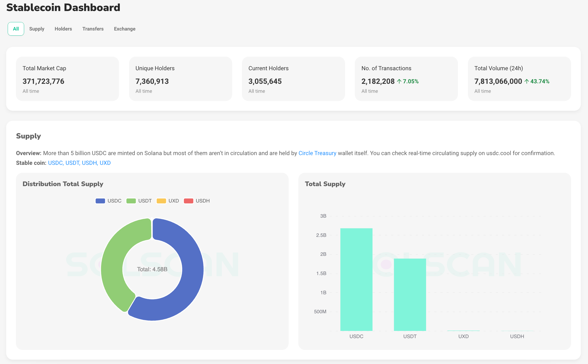Click the Supply section heading

coord(28,136)
